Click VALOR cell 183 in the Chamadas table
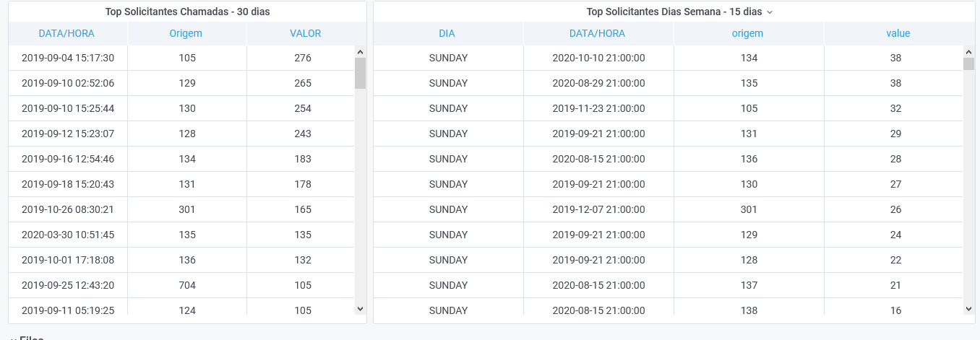 (x=303, y=159)
